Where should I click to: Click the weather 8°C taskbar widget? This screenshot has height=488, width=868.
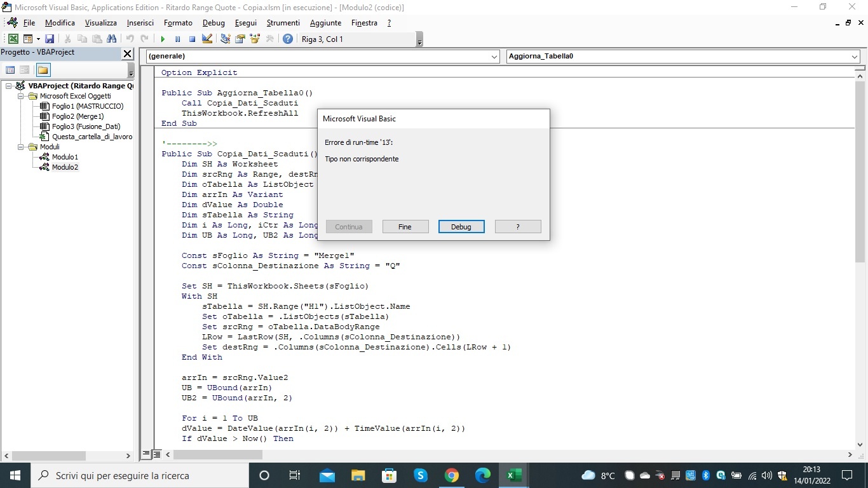[599, 475]
